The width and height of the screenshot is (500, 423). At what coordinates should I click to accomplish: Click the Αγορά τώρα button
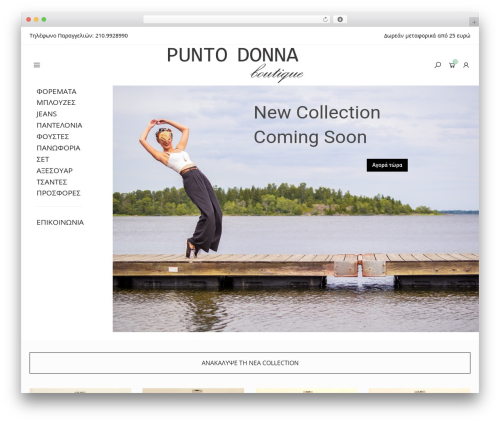(387, 165)
